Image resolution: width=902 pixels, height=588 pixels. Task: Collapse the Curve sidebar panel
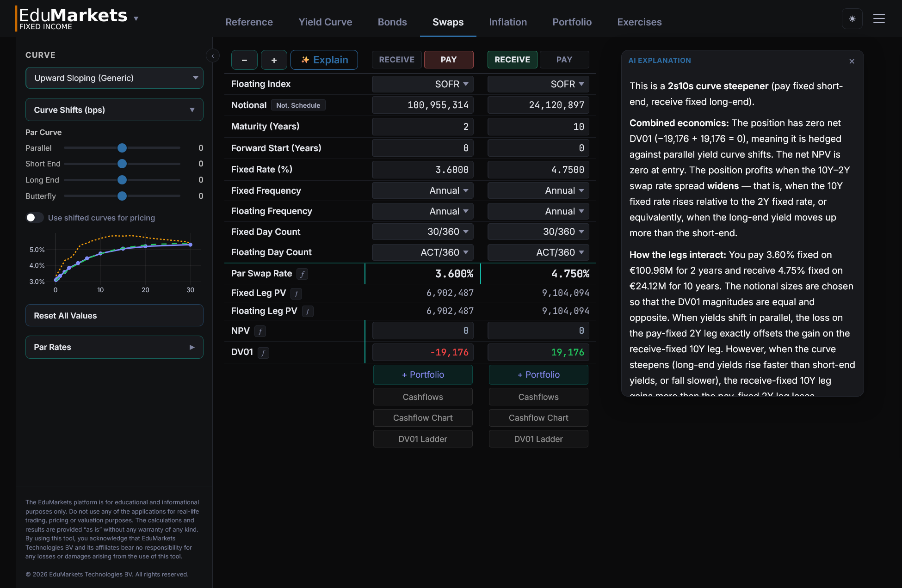(212, 55)
